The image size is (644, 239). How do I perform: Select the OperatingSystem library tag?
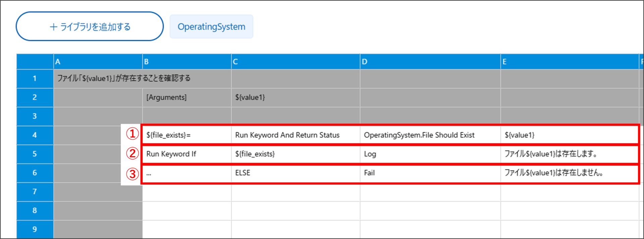[211, 27]
